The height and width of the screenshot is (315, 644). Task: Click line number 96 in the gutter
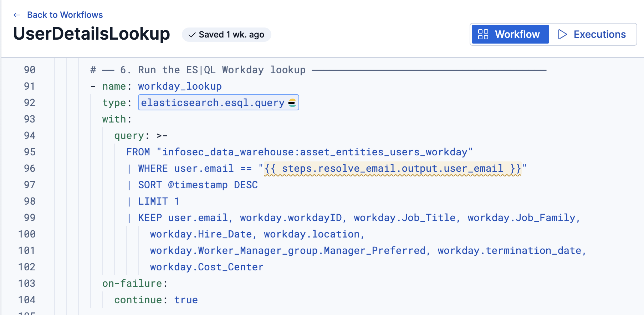(x=30, y=168)
